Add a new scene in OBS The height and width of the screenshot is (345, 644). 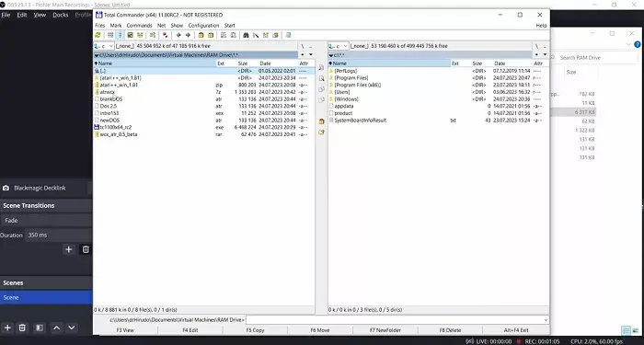click(x=7, y=328)
